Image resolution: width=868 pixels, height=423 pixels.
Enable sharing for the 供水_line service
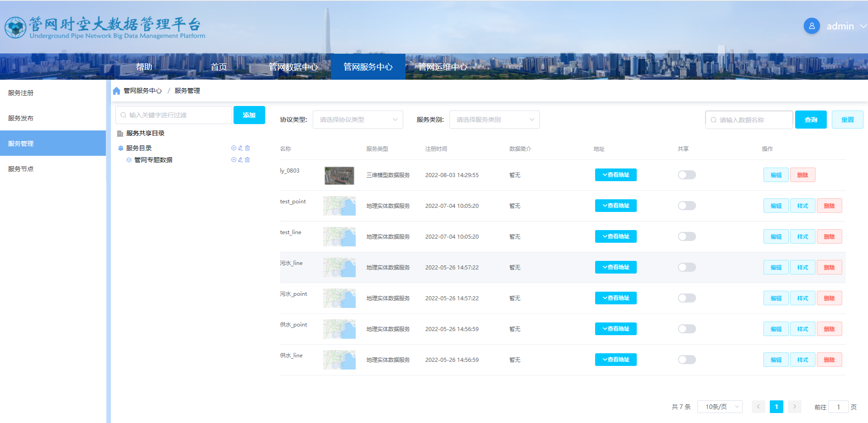(687, 360)
